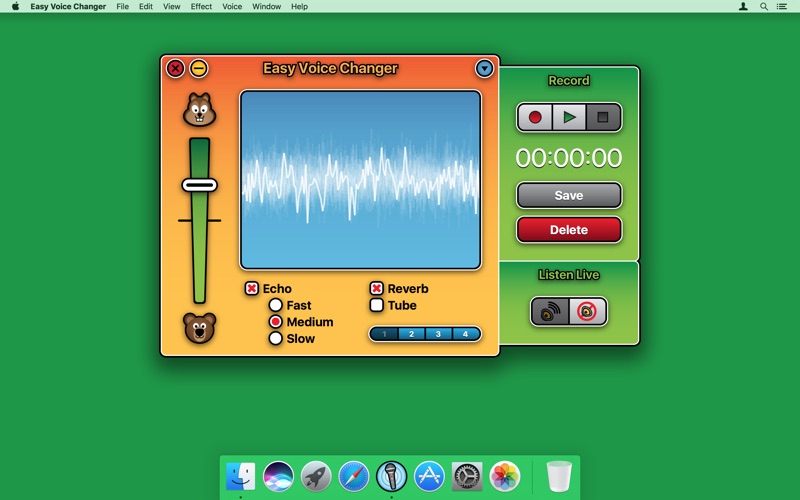This screenshot has width=800, height=500.
Task: Open the Effect menu
Action: coord(201,7)
